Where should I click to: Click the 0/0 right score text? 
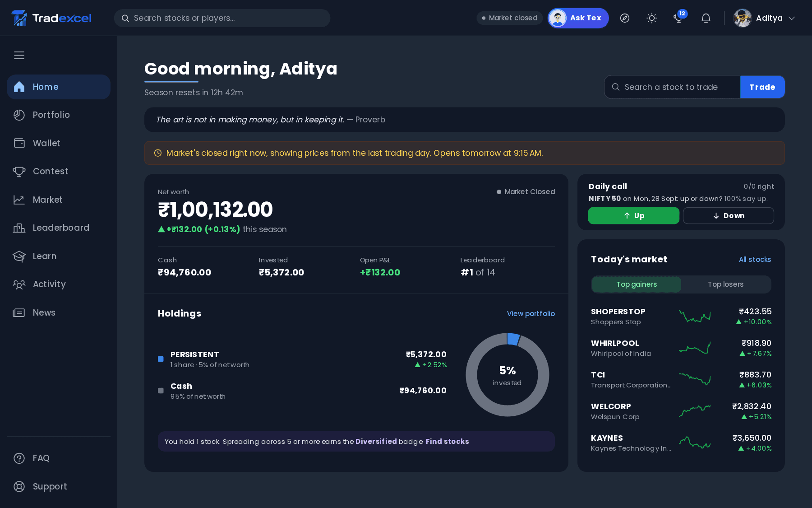759,186
